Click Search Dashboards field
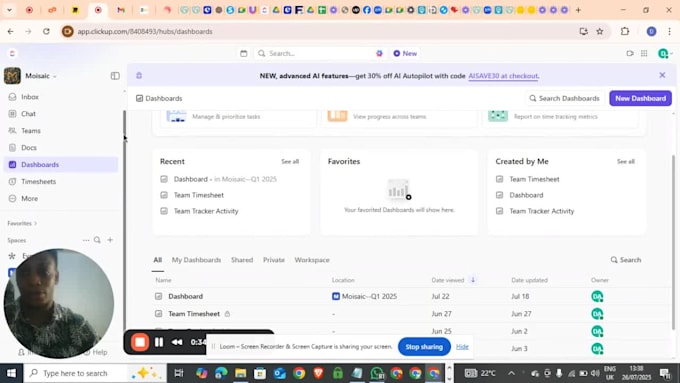Screen dimensions: 680x383 point(564,98)
